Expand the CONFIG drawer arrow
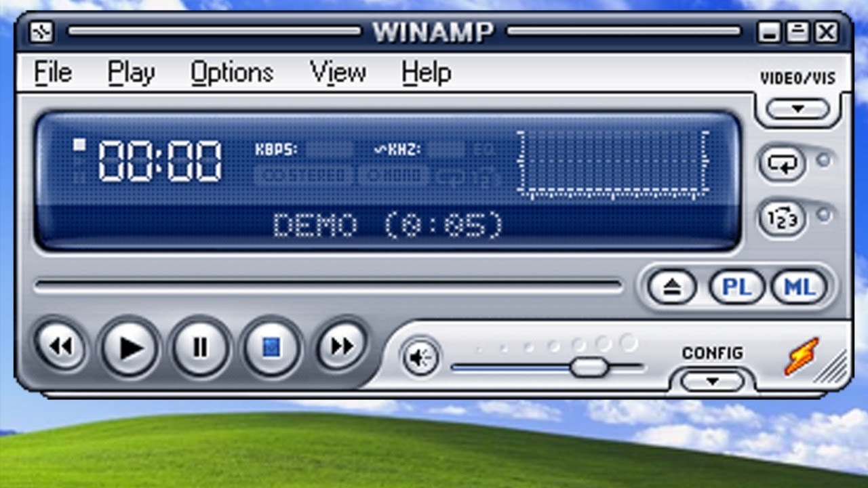The height and width of the screenshot is (488, 868). click(x=712, y=382)
